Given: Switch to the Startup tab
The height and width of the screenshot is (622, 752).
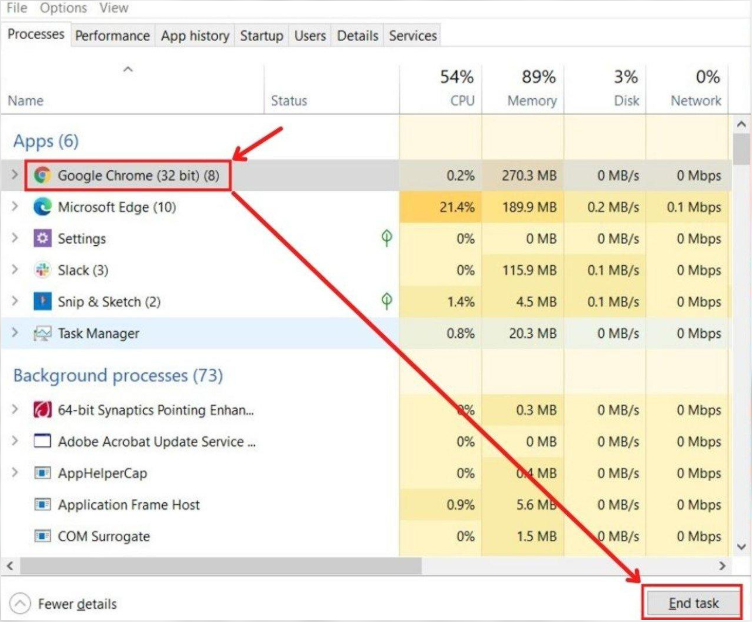Looking at the screenshot, I should click(261, 36).
